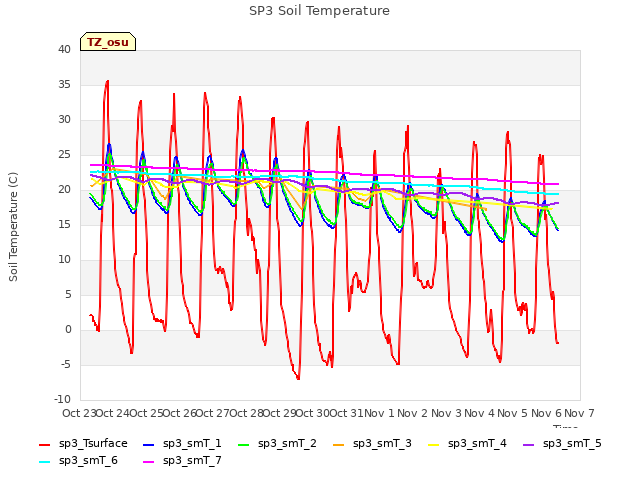Screen dimensions: 640x480
Task: Click the 15 y-axis tick label
Action: pos(64,224)
